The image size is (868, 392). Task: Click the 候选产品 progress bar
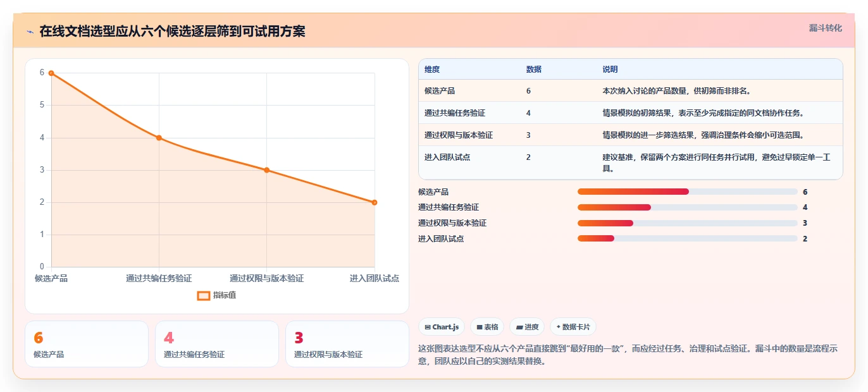[x=687, y=192]
